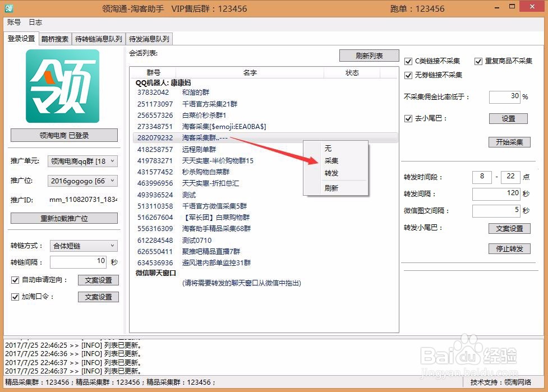The height and width of the screenshot is (392, 548).
Task: Disable the 去小尾巴 option
Action: click(x=408, y=118)
